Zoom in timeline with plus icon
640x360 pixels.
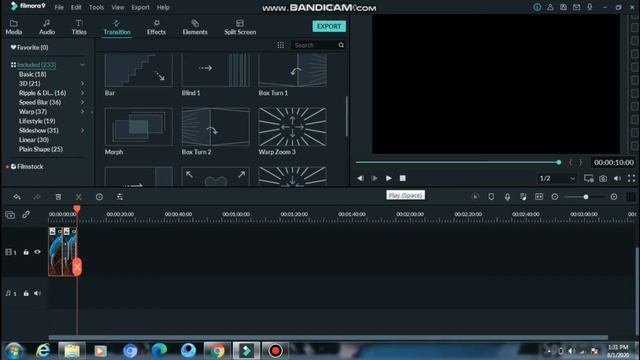[614, 197]
